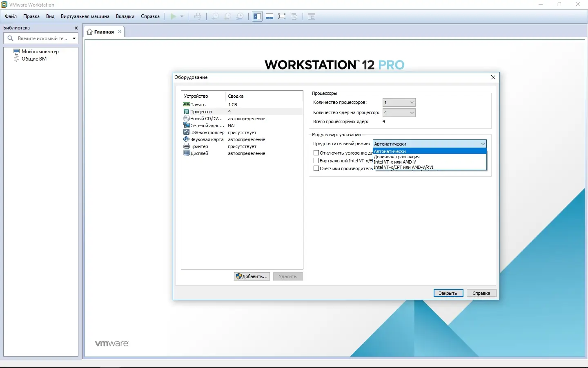Image resolution: width=588 pixels, height=368 pixels.
Task: Click the Процессор device icon
Action: 187,112
